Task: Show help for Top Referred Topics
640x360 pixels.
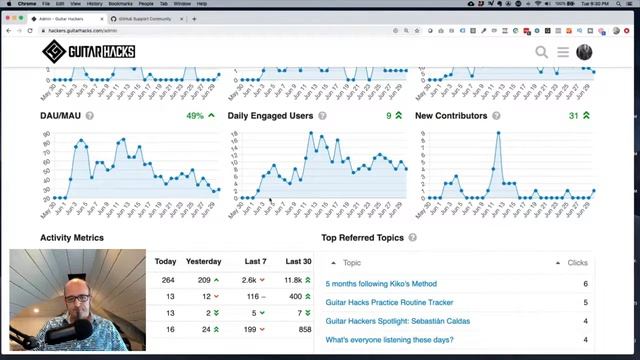Action: click(x=413, y=238)
